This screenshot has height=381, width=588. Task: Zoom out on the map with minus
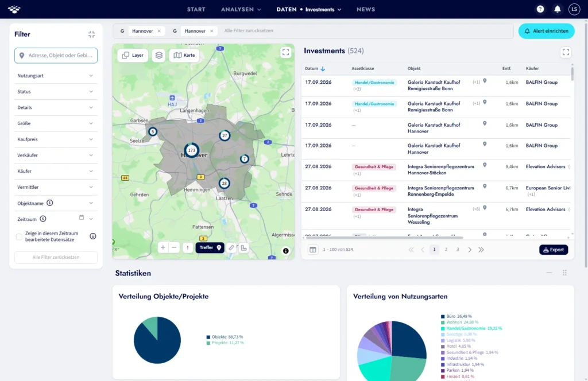point(174,248)
